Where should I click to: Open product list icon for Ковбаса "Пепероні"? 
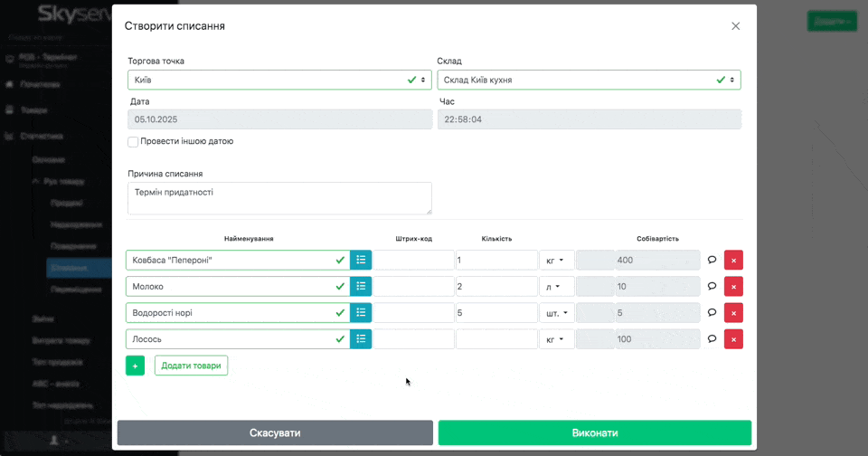click(x=361, y=261)
